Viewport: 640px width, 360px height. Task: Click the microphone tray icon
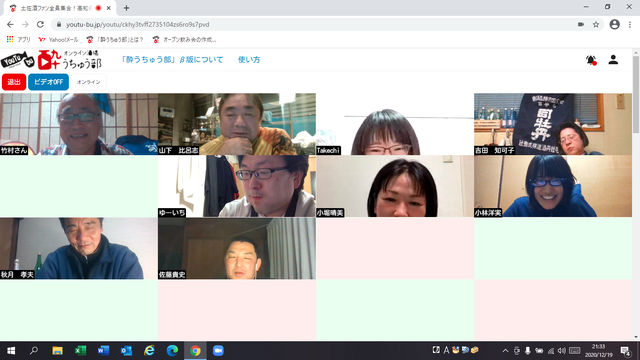[528, 351]
